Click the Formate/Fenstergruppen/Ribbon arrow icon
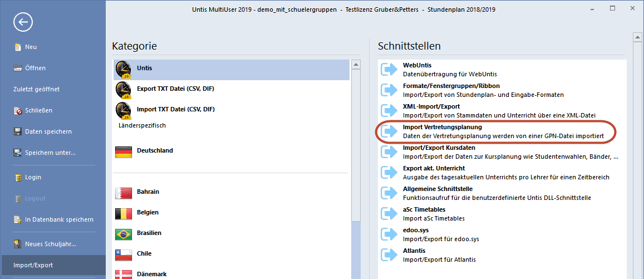 pyautogui.click(x=390, y=90)
